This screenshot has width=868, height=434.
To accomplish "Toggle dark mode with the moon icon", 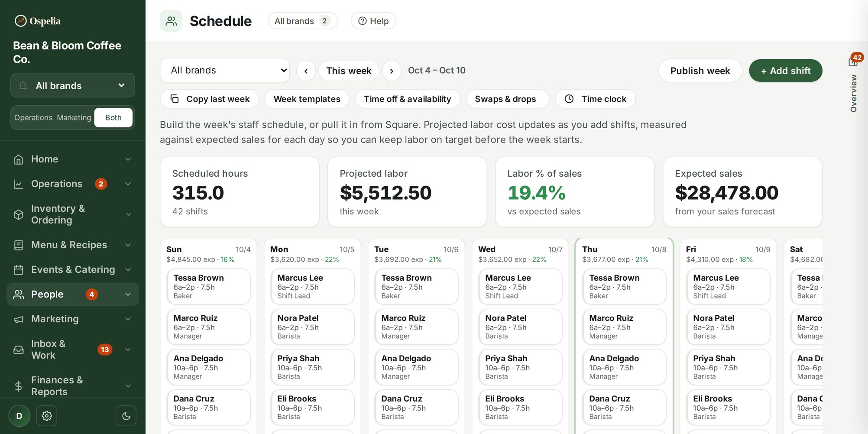I will [126, 416].
